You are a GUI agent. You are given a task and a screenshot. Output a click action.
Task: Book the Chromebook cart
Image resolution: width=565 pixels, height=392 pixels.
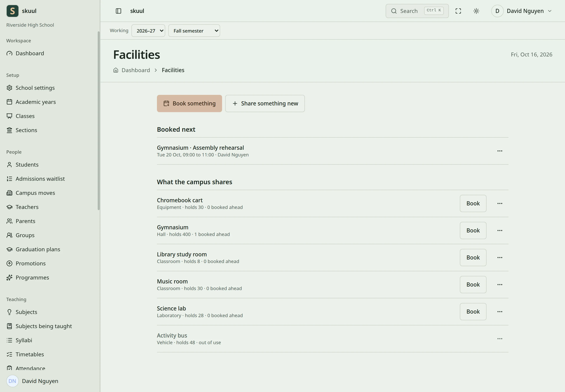pyautogui.click(x=473, y=203)
